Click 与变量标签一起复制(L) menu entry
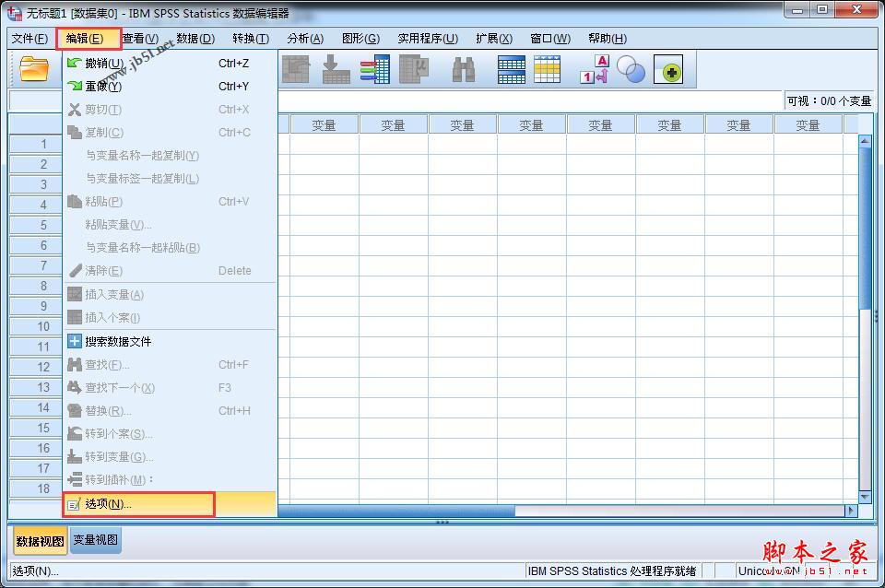885x588 pixels. click(x=170, y=178)
